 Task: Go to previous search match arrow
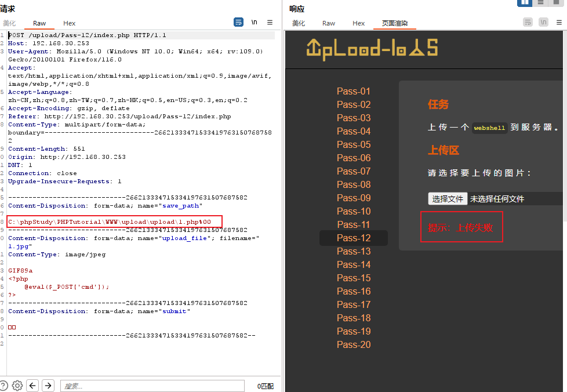tap(32, 386)
